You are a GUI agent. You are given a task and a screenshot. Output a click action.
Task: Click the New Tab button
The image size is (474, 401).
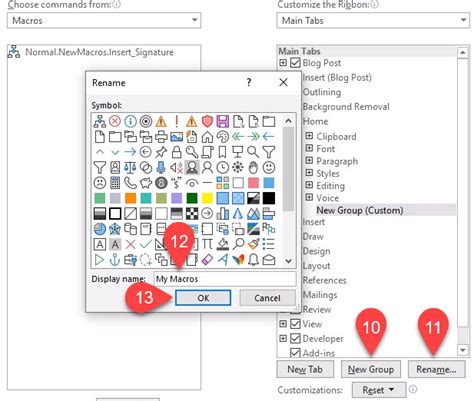[x=305, y=369]
